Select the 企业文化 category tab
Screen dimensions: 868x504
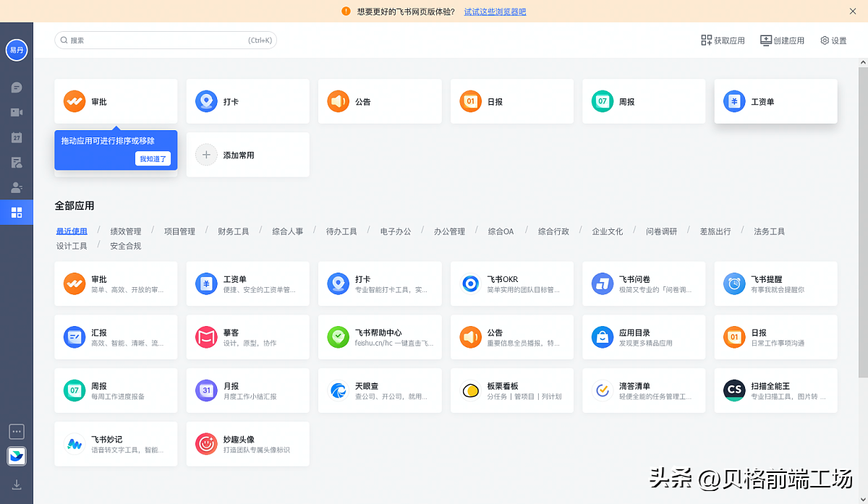click(x=608, y=231)
